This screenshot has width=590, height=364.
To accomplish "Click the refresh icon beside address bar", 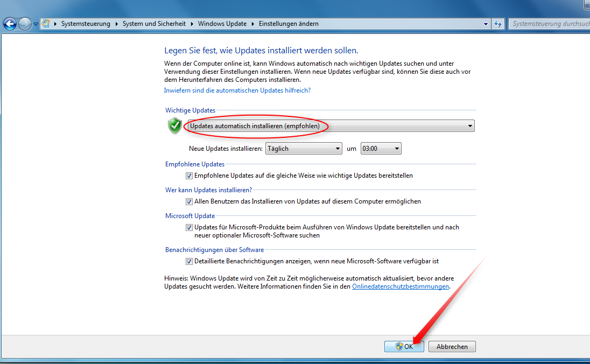I will tap(498, 24).
